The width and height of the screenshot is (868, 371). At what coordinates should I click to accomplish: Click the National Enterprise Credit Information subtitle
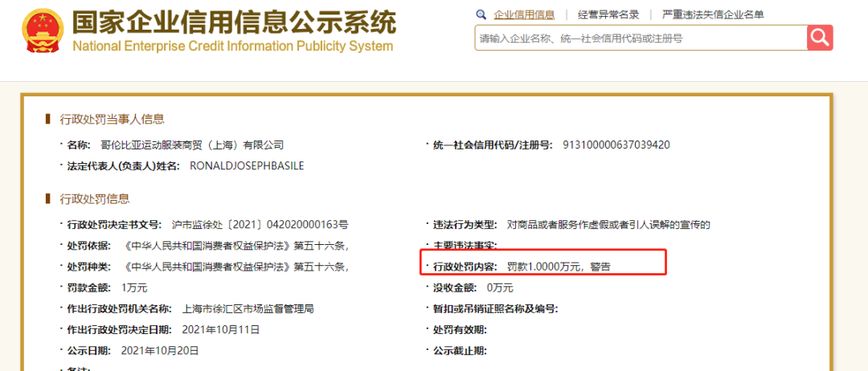[x=233, y=46]
